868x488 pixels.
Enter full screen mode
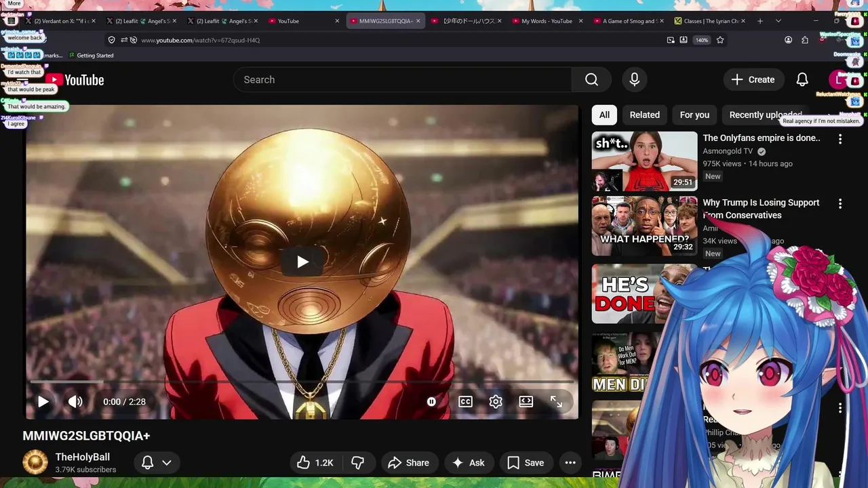click(x=556, y=402)
